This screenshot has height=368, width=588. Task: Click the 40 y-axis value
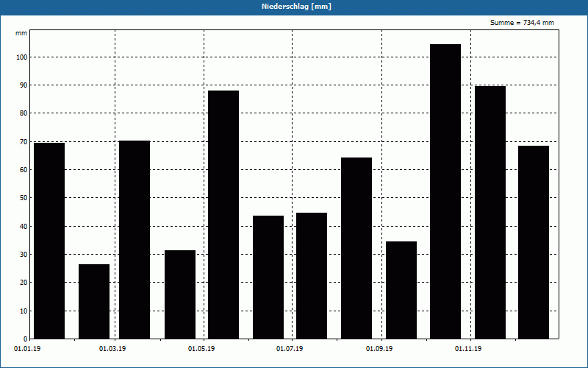(24, 227)
